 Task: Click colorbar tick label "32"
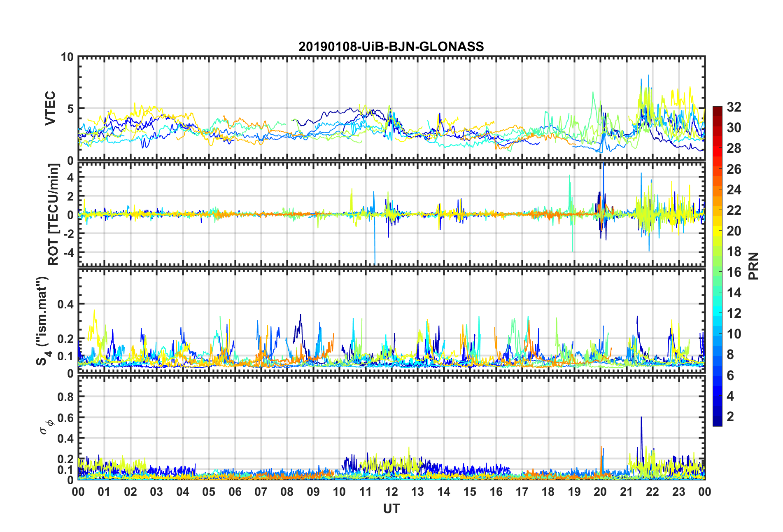pos(734,107)
